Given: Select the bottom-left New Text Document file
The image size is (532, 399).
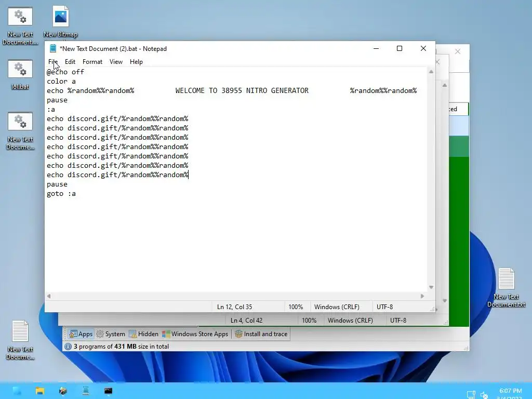Looking at the screenshot, I should [x=20, y=340].
